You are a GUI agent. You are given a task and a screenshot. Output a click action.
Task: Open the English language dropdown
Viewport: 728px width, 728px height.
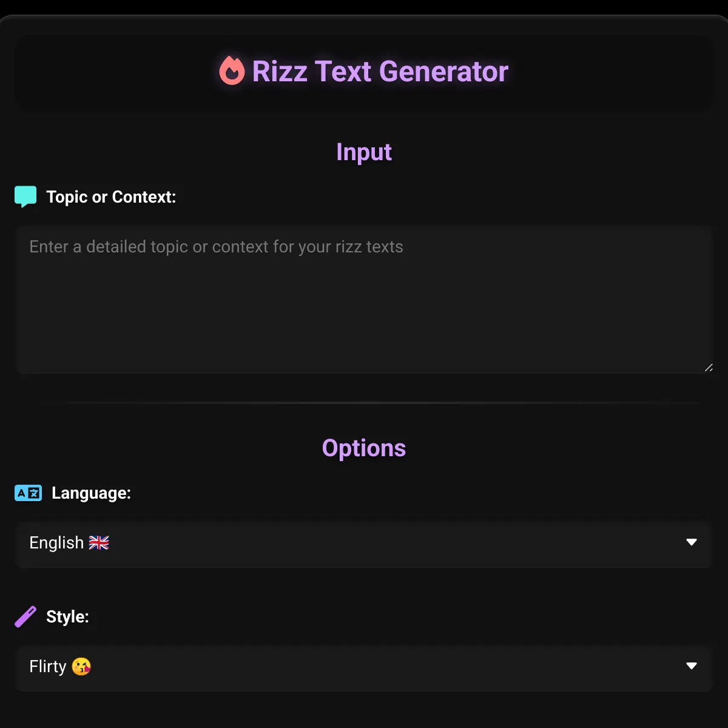tap(363, 542)
